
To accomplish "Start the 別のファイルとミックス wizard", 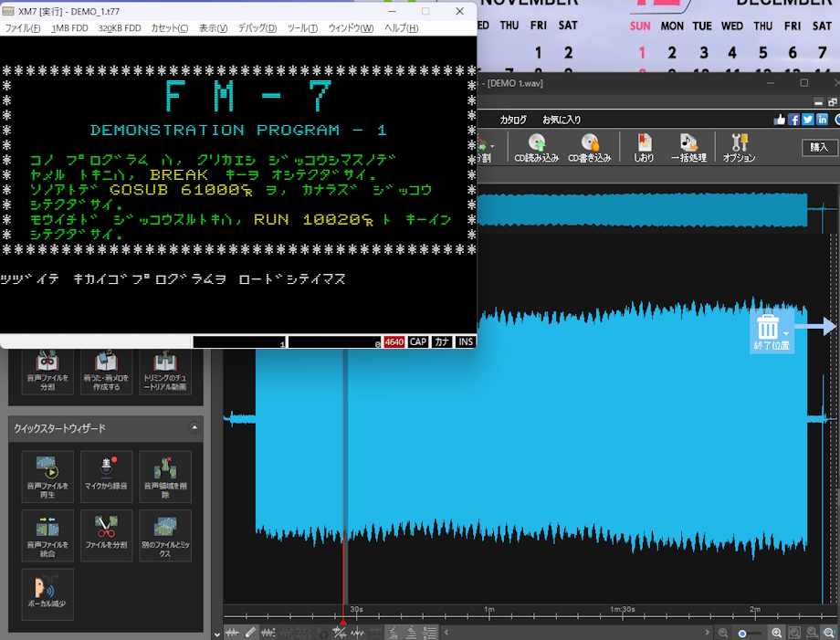I will coord(165,536).
